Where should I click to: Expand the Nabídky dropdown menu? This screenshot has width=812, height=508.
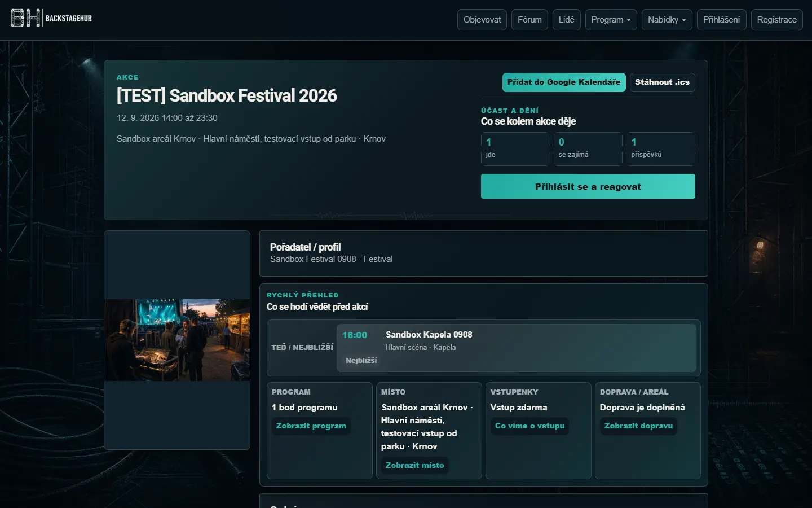pyautogui.click(x=667, y=20)
